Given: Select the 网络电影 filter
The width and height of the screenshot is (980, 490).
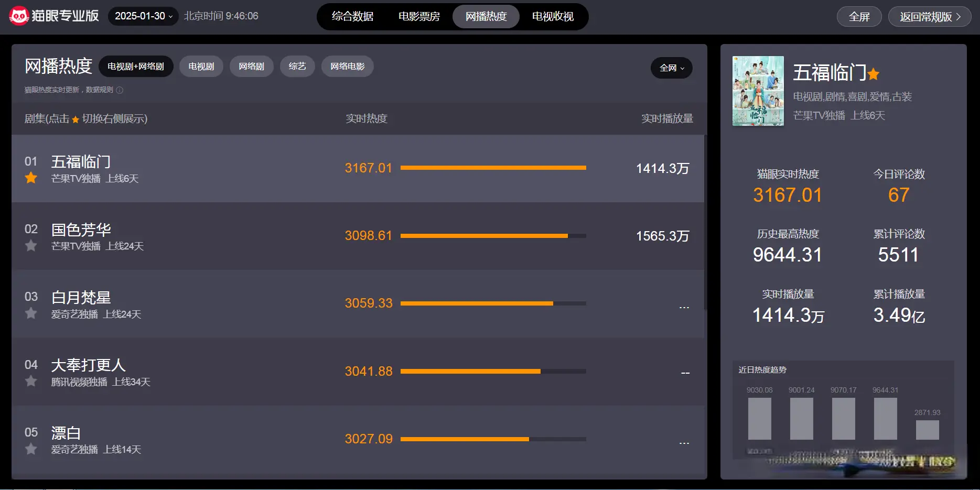Looking at the screenshot, I should point(348,67).
